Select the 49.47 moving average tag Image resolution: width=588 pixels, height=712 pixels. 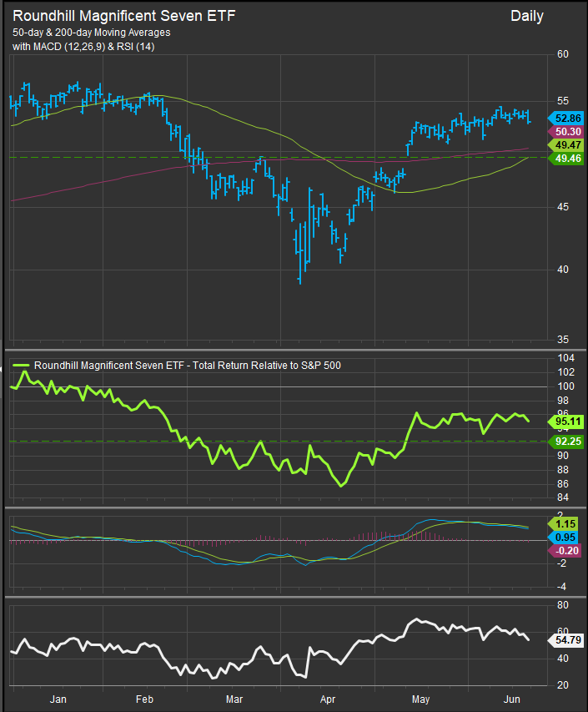[565, 145]
